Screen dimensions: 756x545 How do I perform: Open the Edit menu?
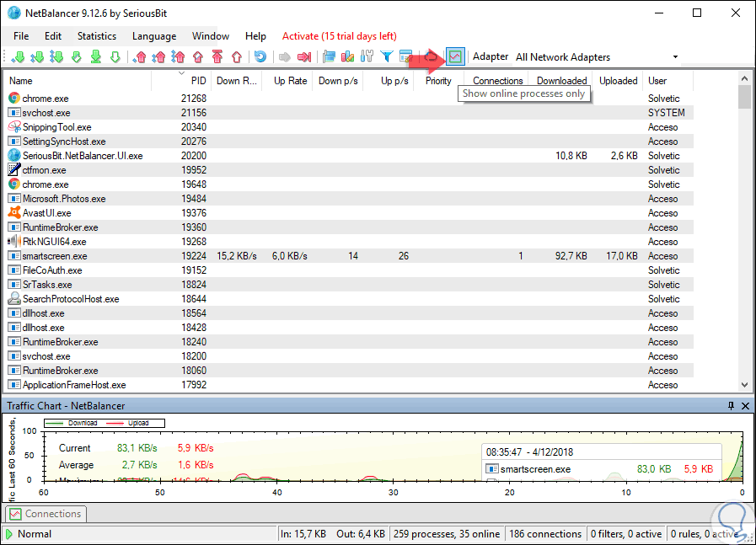pyautogui.click(x=53, y=36)
